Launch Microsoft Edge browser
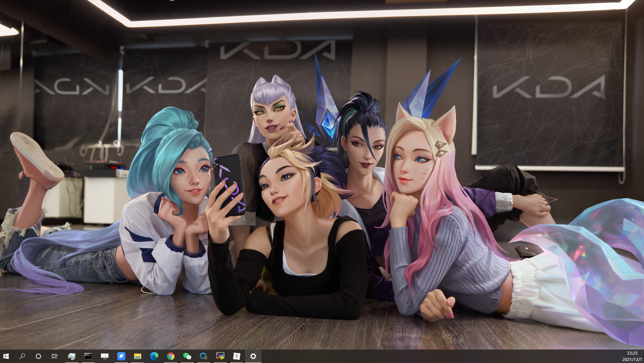 tap(154, 356)
